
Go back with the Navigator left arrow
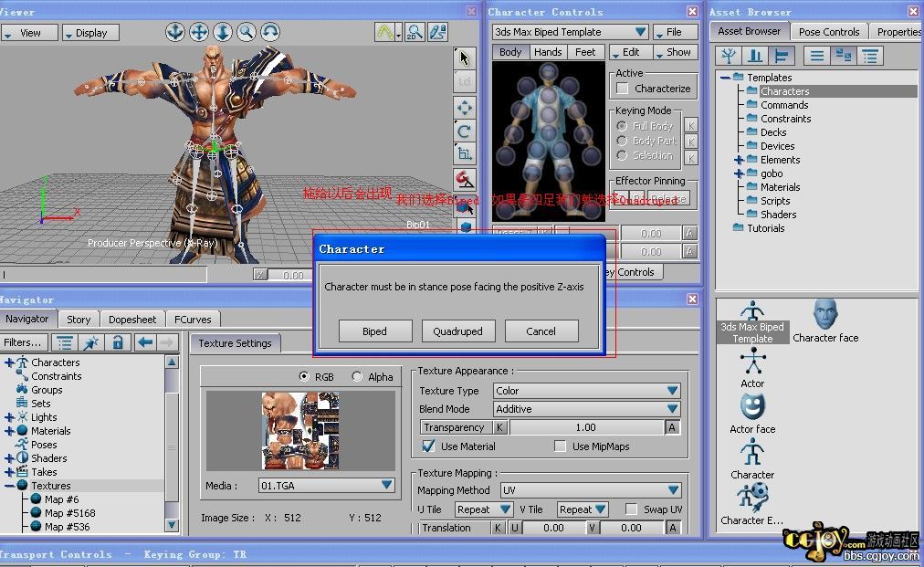tap(145, 342)
